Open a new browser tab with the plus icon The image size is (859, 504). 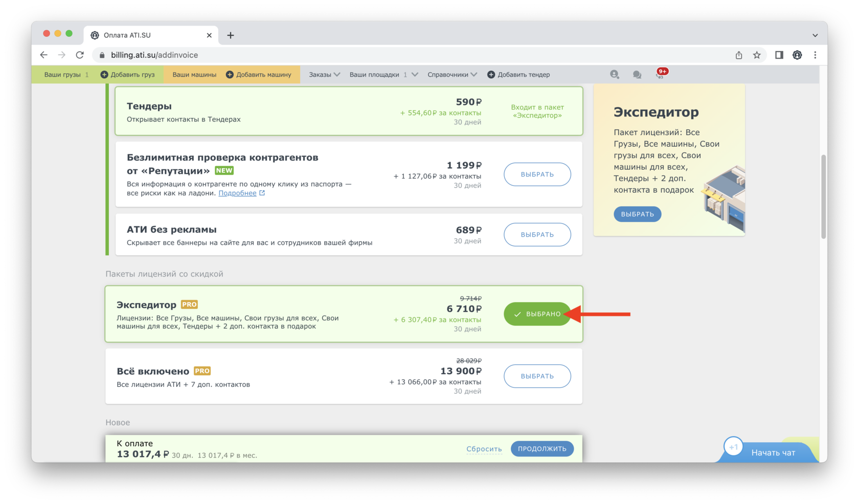pyautogui.click(x=231, y=35)
